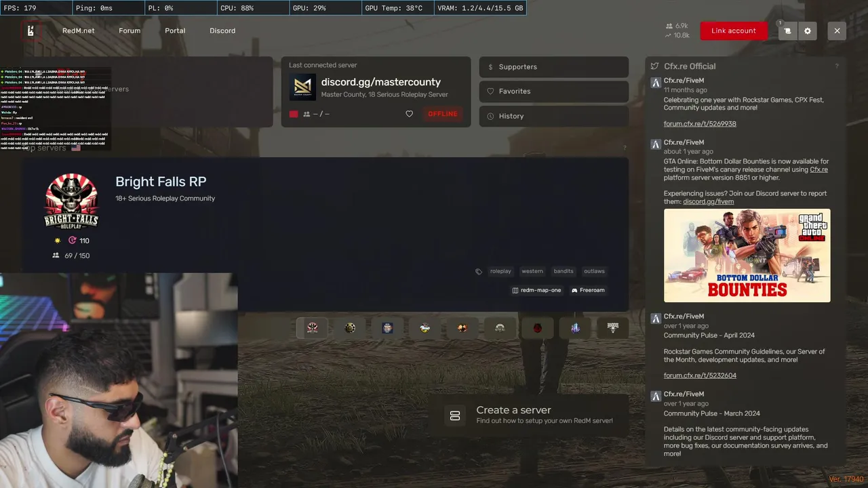This screenshot has width=868, height=488.
Task: Open the Forum menu item
Action: coord(130,30)
